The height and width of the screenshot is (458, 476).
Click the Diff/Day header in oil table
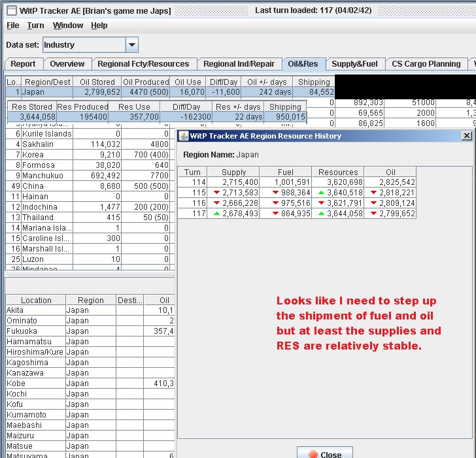(x=224, y=82)
